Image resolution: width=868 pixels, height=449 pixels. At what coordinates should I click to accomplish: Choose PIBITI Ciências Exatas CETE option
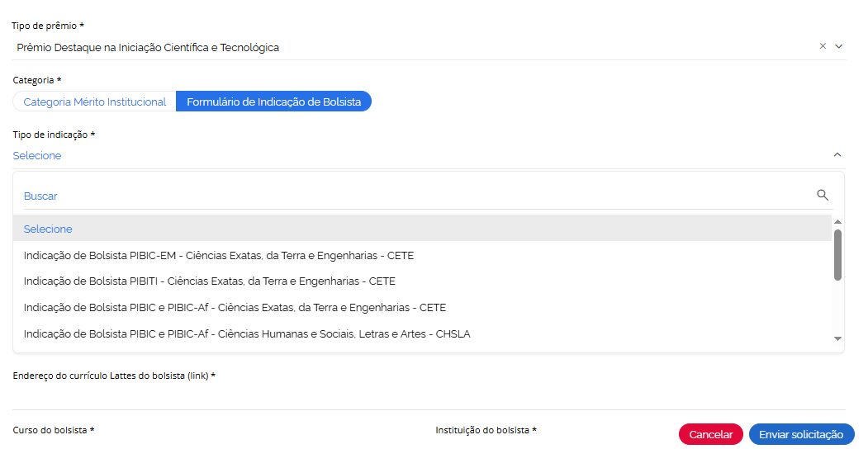210,281
